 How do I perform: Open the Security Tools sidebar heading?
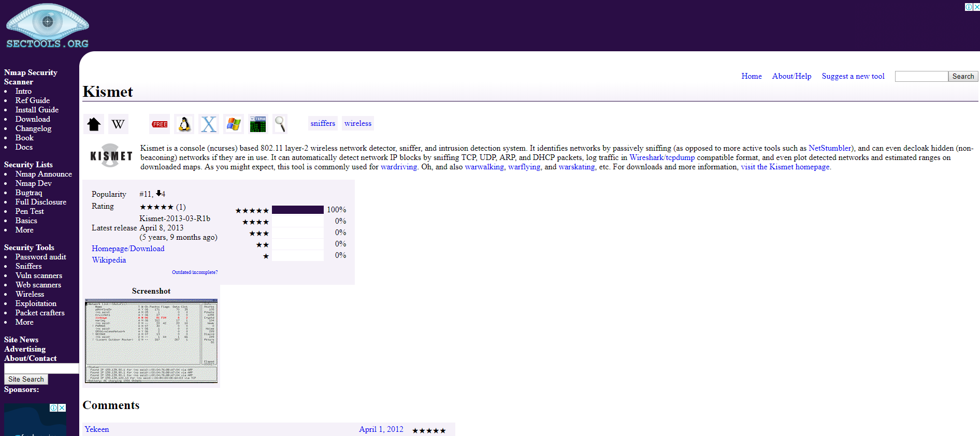pyautogui.click(x=29, y=248)
